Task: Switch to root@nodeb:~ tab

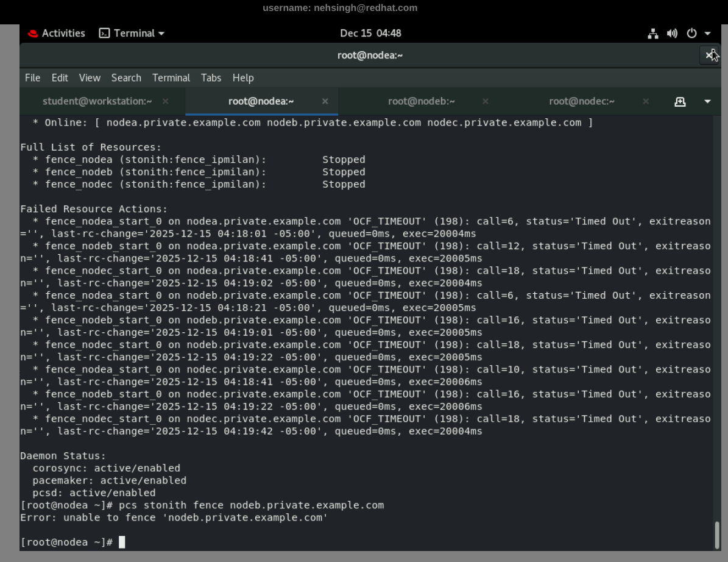Action: [x=421, y=101]
